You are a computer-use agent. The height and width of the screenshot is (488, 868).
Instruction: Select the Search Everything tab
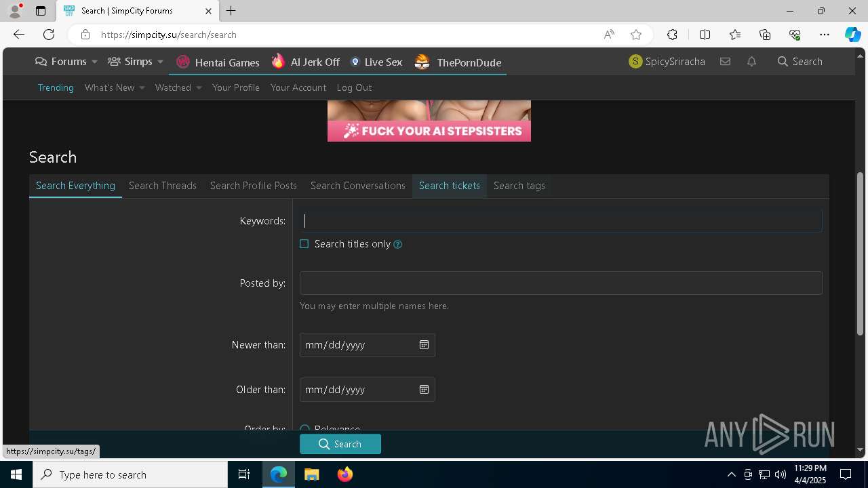click(75, 186)
